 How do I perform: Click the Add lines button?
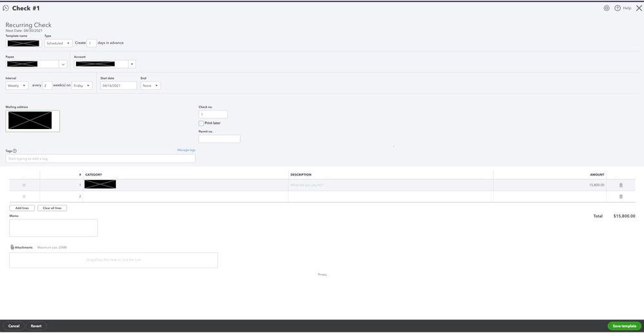click(x=22, y=208)
